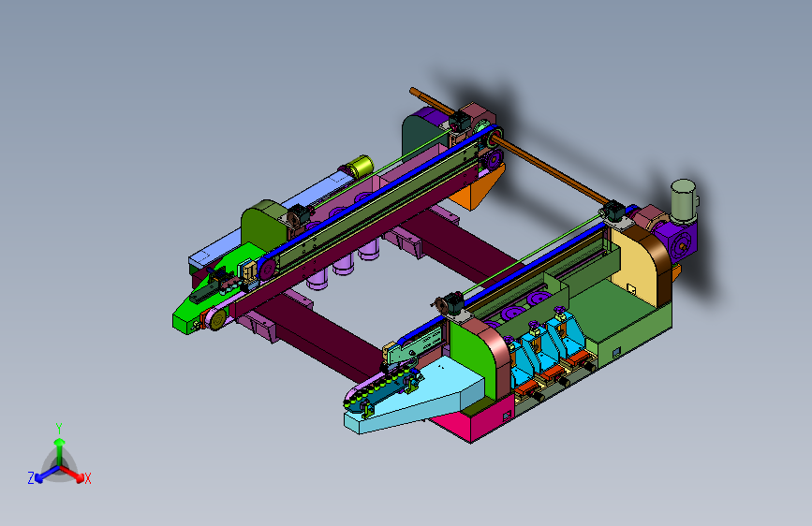Viewport: 812px width, 526px height.
Task: Select the orange triangular bracket under rail end
Action: (x=477, y=187)
